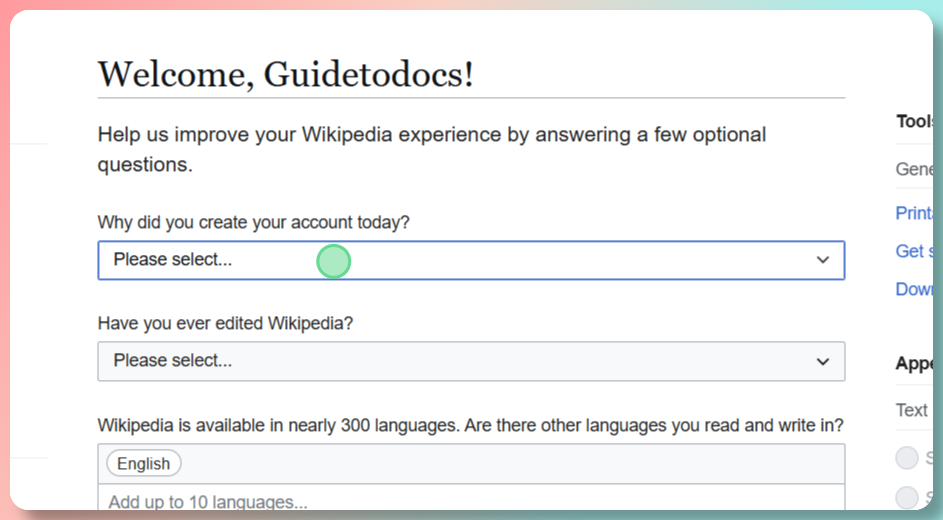The width and height of the screenshot is (943, 520).
Task: Open the Printable version link in Tools
Action: click(914, 213)
